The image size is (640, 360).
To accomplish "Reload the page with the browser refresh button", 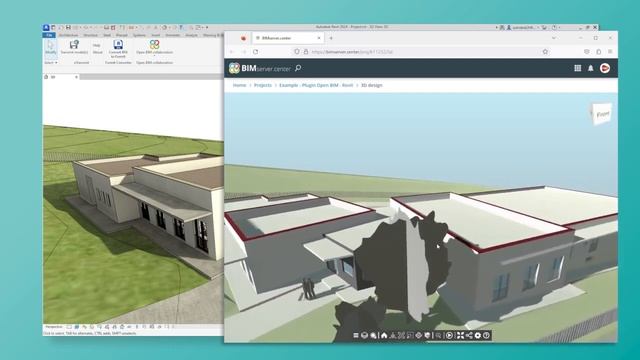I will (256, 52).
